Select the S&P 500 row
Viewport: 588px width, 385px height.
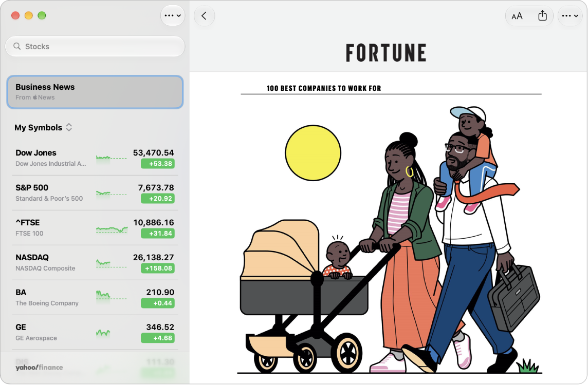coord(95,192)
